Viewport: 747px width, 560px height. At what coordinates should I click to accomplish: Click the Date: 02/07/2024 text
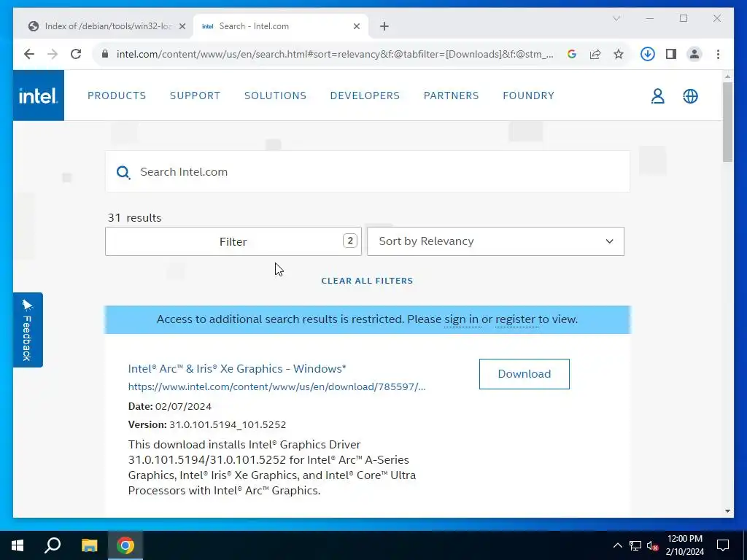pyautogui.click(x=169, y=407)
